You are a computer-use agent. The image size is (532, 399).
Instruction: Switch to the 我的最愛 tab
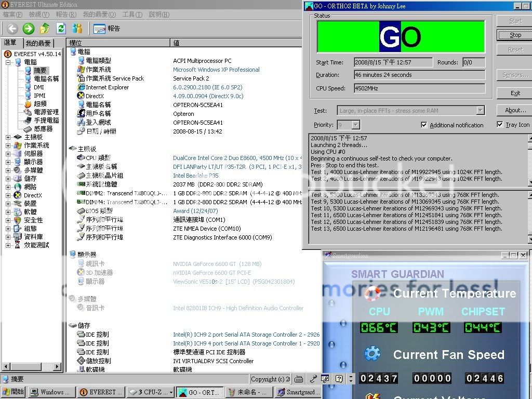(x=38, y=43)
